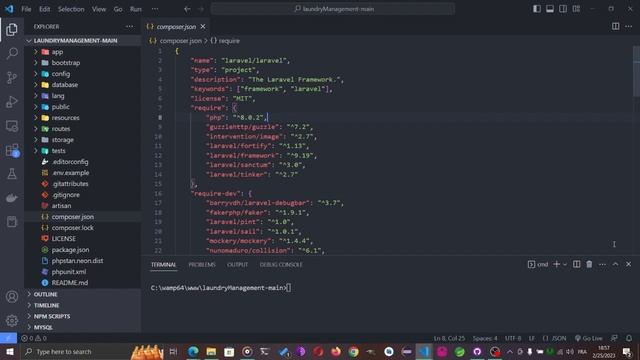Maximize the terminal panel size

pyautogui.click(x=615, y=264)
